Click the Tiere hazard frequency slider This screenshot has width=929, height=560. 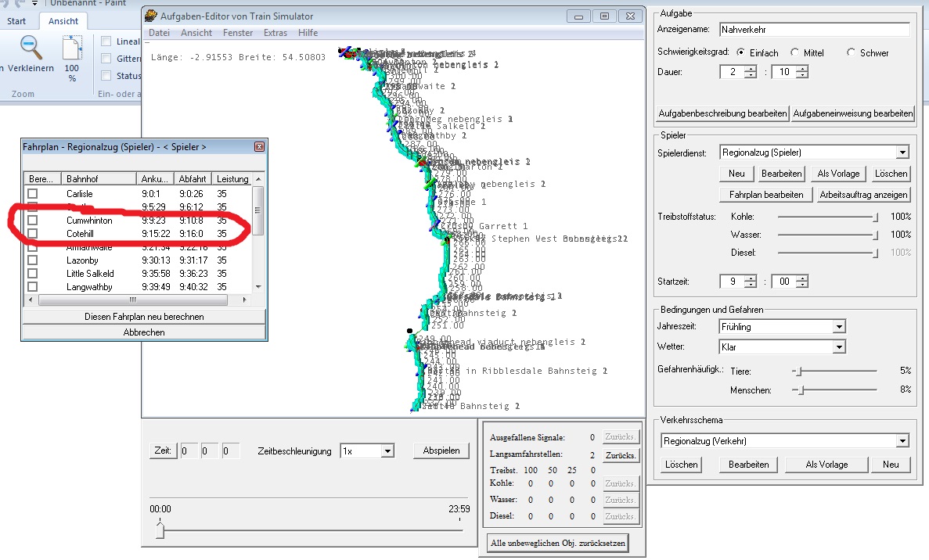[798, 371]
